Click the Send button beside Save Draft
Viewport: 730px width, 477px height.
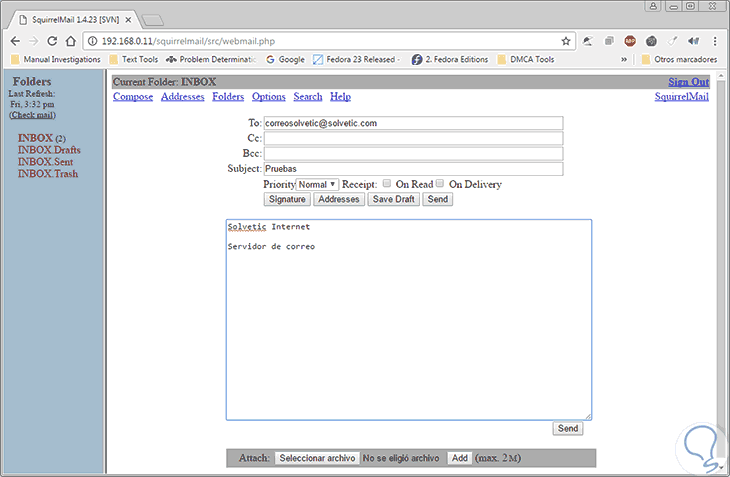click(438, 199)
